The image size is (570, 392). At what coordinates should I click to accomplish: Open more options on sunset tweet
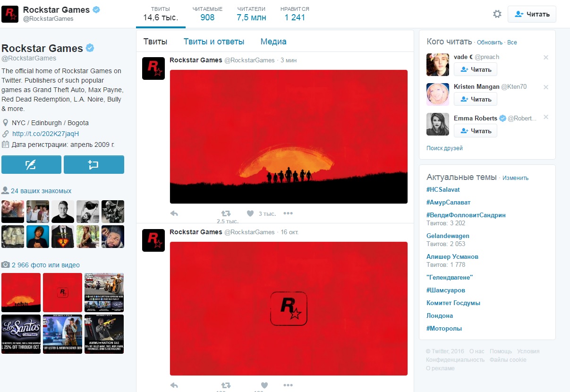288,213
